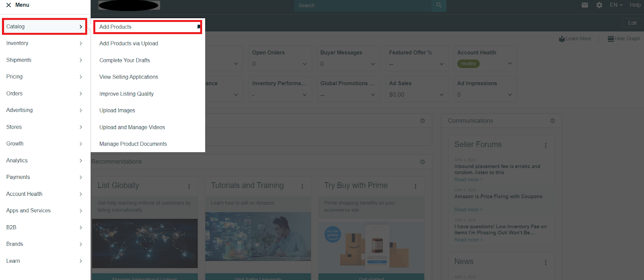Click the List Globally world map thumbnail

[145, 243]
